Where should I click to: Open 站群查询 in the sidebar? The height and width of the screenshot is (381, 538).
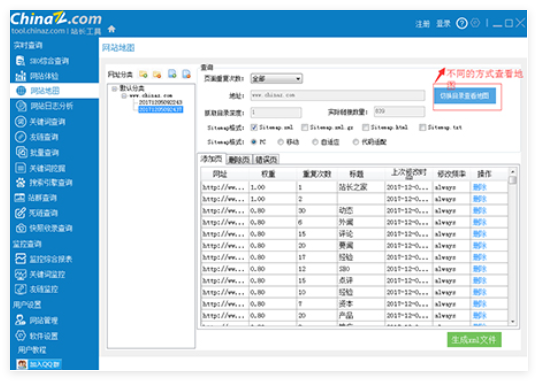(36, 198)
